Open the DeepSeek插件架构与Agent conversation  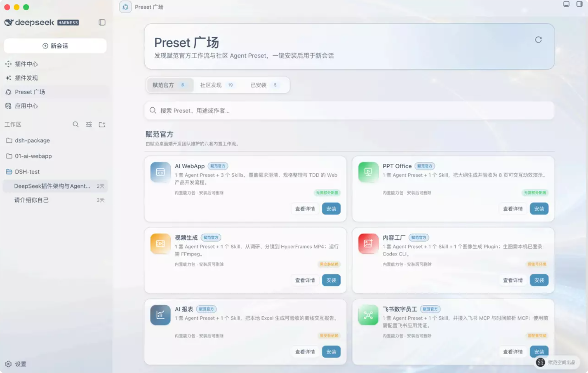pos(55,186)
